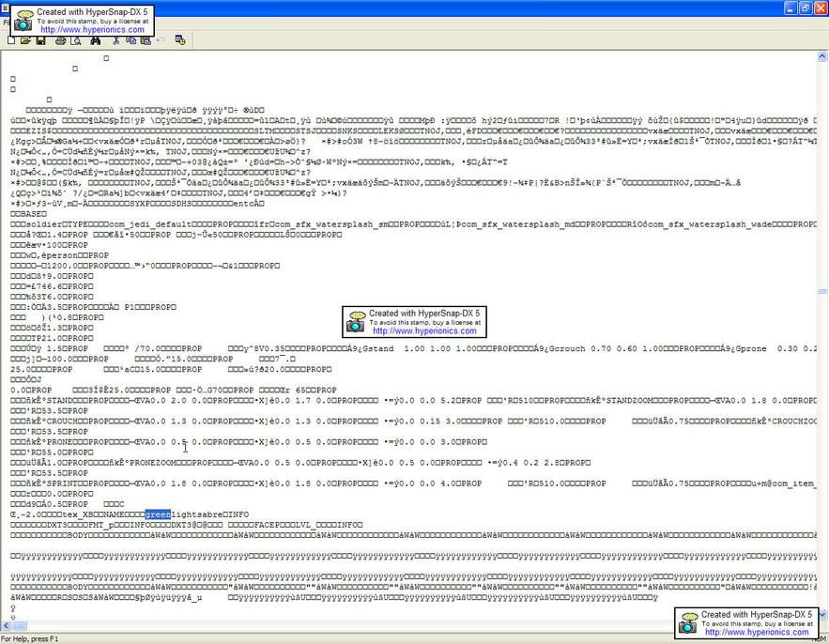Click the word "Gcrouch" in the document
This screenshot has height=644, width=829.
(x=567, y=349)
